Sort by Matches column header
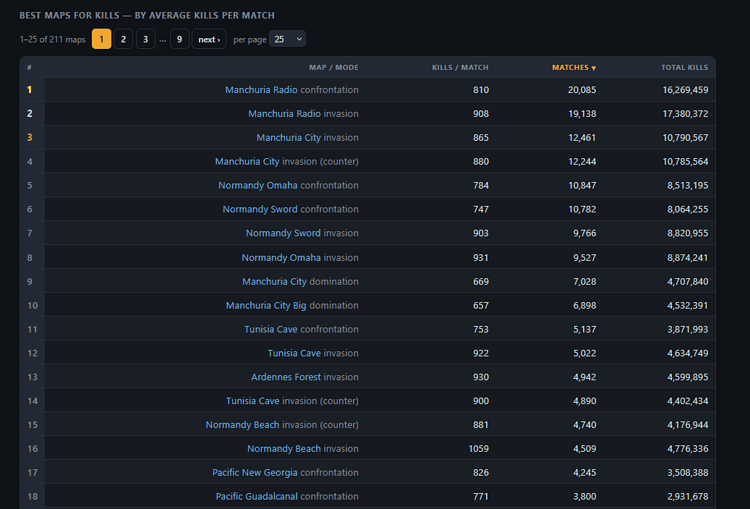The width and height of the screenshot is (750, 509). point(574,67)
